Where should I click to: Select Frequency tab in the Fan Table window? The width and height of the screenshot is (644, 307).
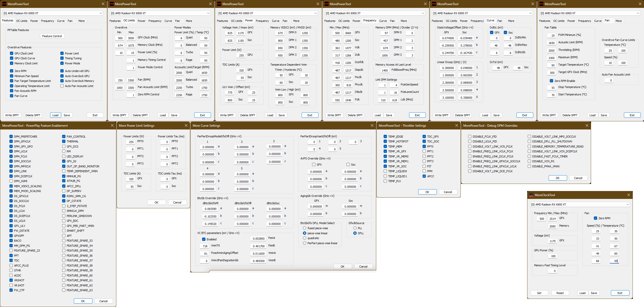click(584, 21)
